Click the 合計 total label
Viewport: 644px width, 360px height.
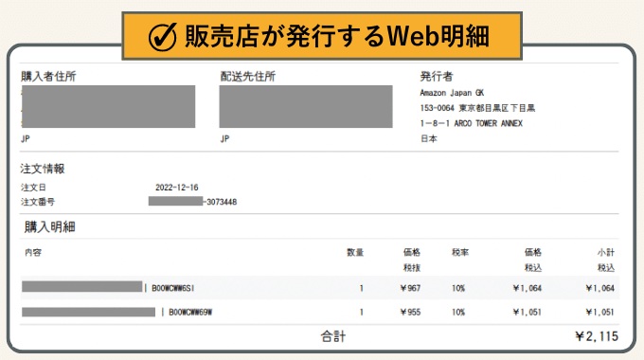(x=333, y=336)
